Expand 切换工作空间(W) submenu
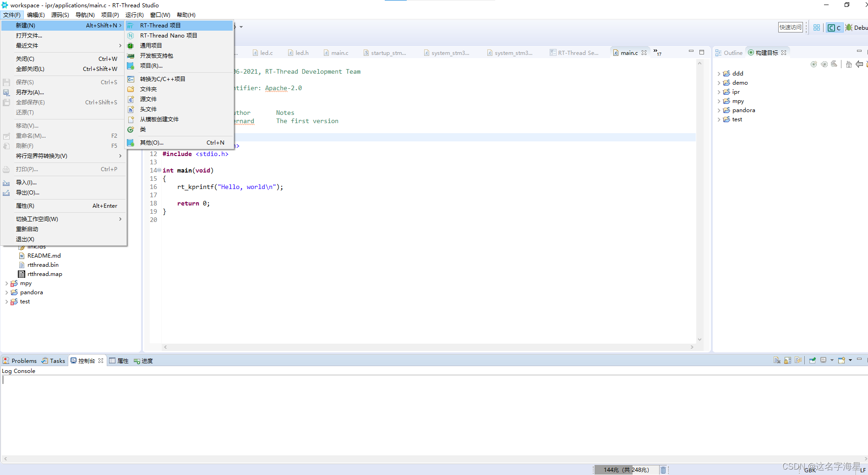This screenshot has width=868, height=475. (x=63, y=219)
